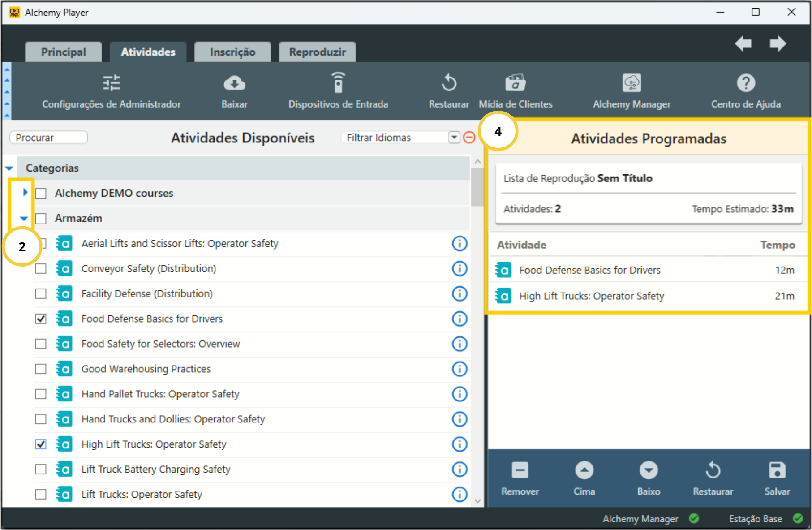Open Dispositivos de Entrada remote icon

pyautogui.click(x=338, y=83)
